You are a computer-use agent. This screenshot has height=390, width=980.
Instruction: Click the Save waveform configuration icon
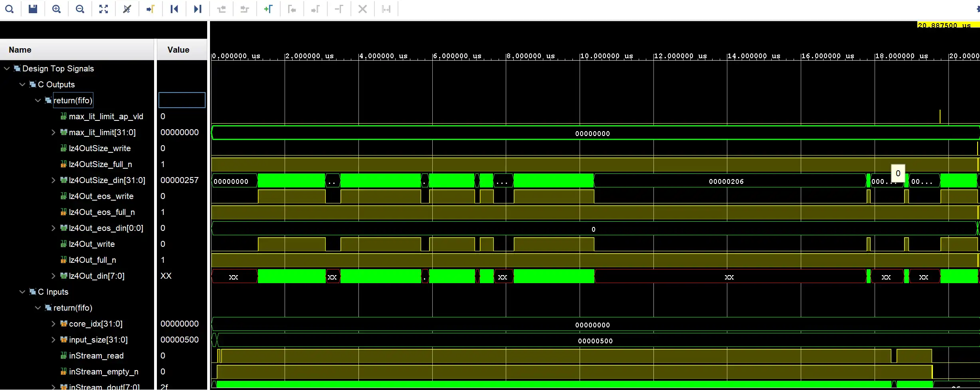pos(33,9)
